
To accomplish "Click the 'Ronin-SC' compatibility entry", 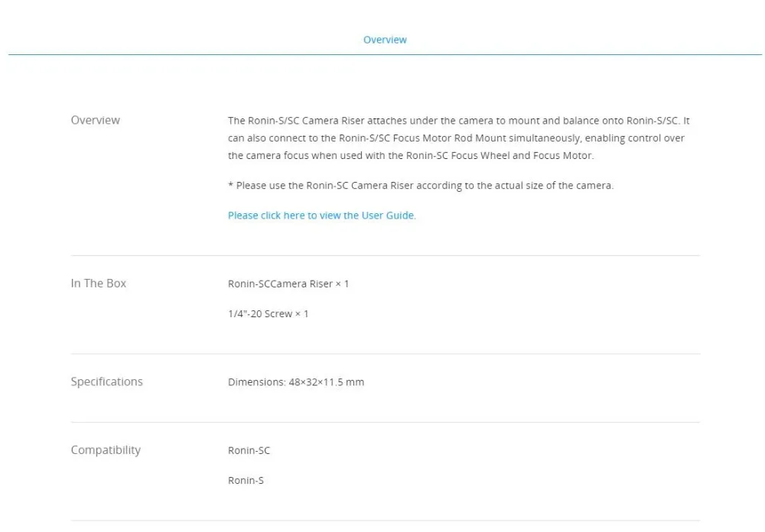I will 249,450.
